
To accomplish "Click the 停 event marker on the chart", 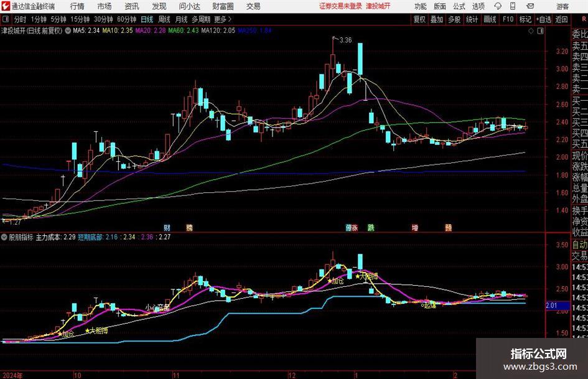I will (348, 227).
